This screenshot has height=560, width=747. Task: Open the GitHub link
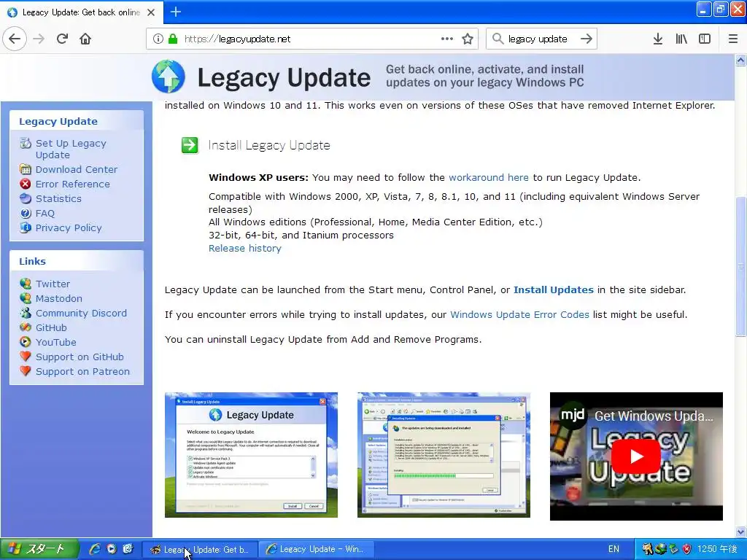coord(51,327)
